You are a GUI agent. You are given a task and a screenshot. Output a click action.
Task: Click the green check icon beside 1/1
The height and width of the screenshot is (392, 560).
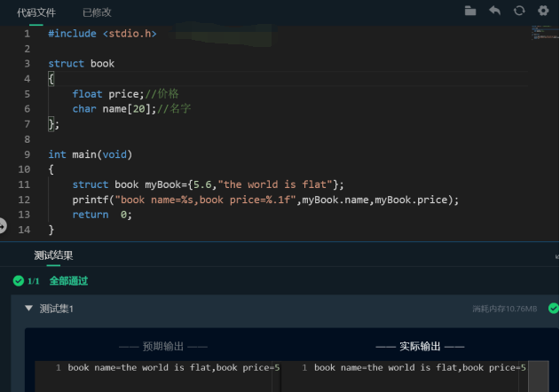(x=19, y=281)
